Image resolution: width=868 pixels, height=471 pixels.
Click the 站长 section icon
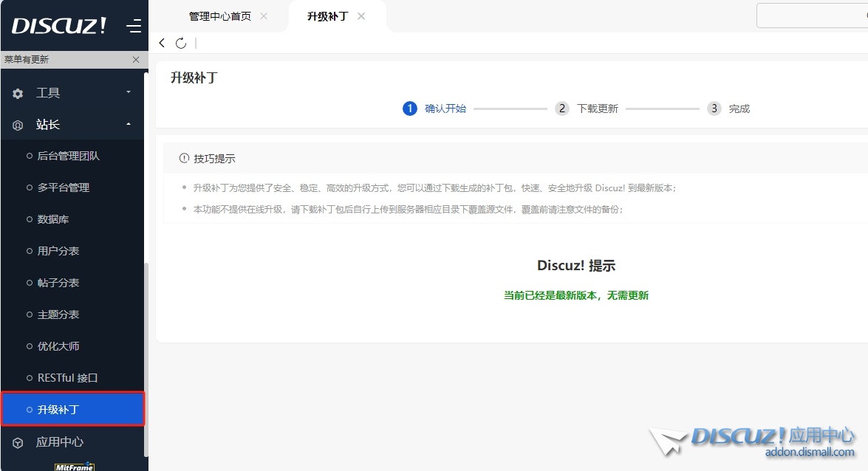click(x=18, y=126)
